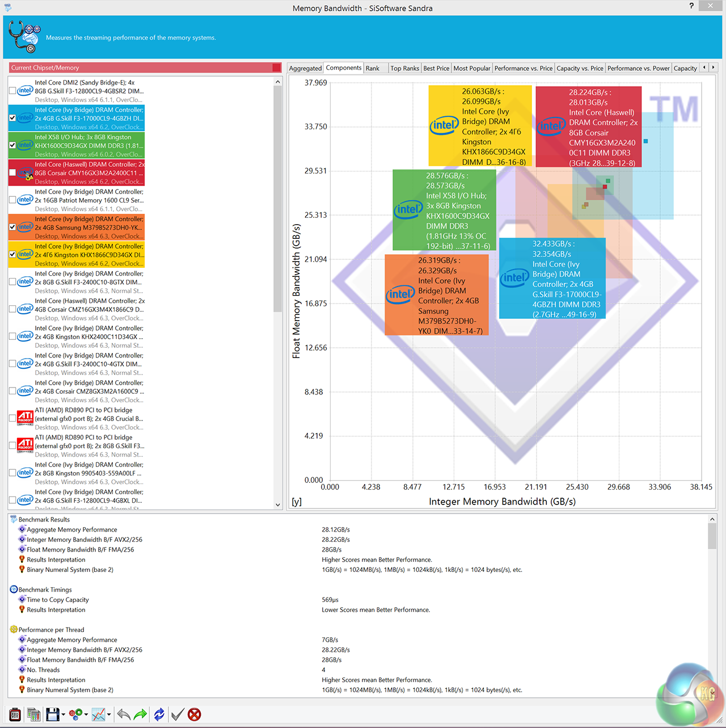Cancel with the red X circle icon
The width and height of the screenshot is (726, 728).
pyautogui.click(x=195, y=714)
